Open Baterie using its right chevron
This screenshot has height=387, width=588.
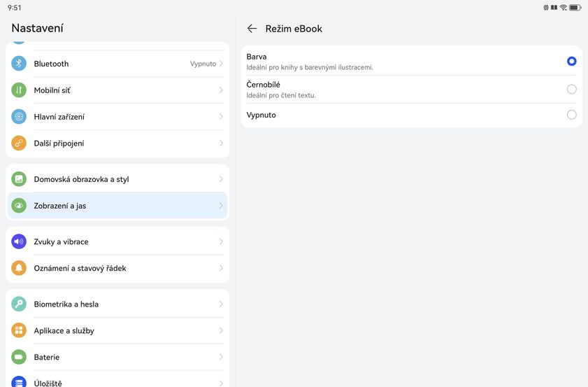(221, 358)
